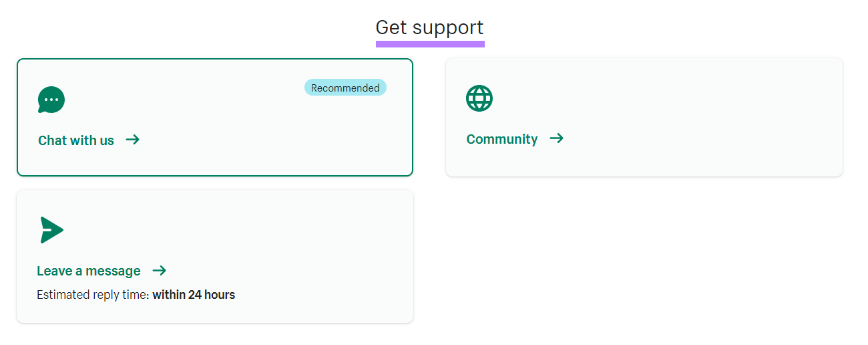Click the Get support heading
This screenshot has height=345, width=868.
429,27
